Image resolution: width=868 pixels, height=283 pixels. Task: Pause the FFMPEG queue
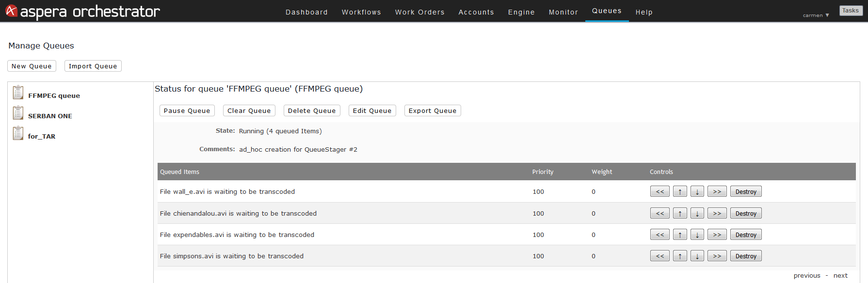187,110
